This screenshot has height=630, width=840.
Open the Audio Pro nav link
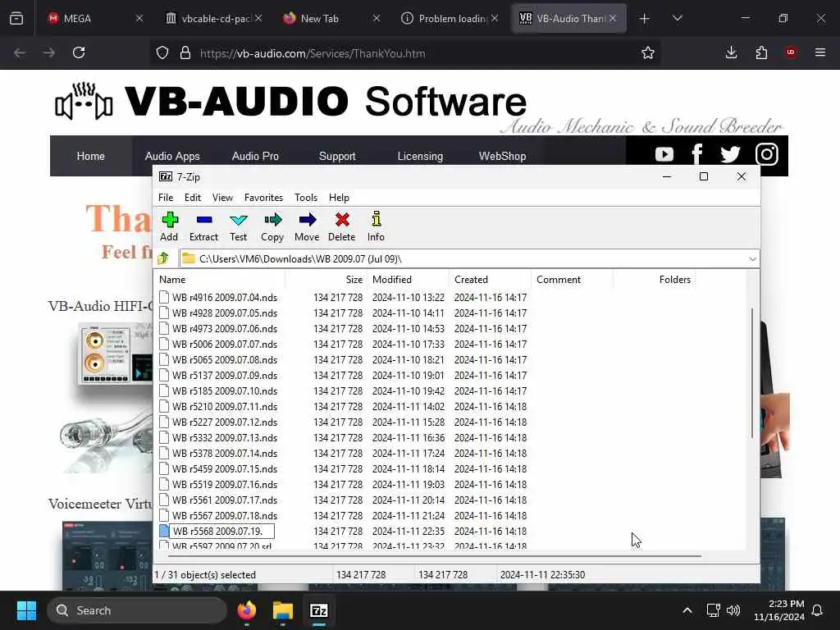tap(255, 156)
